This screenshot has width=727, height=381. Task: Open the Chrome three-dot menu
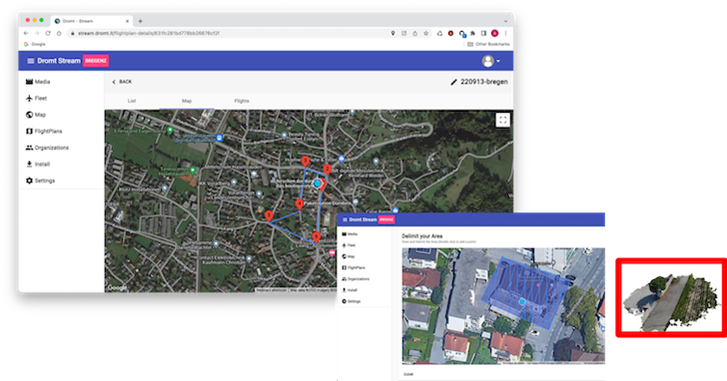(x=506, y=33)
